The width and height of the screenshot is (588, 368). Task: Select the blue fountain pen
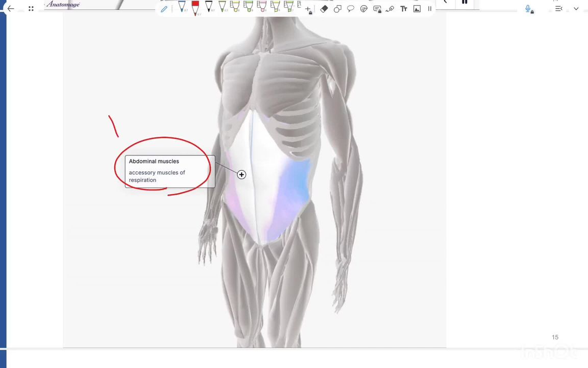[182, 8]
